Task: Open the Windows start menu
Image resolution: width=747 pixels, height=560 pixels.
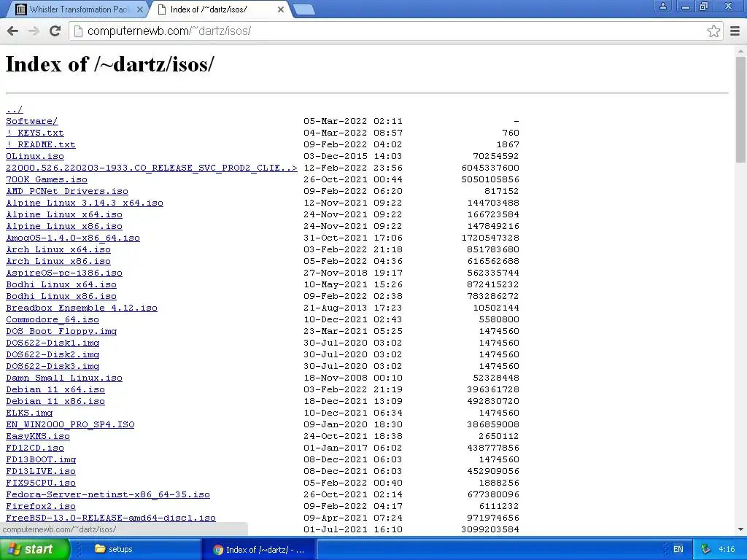Action: point(35,549)
